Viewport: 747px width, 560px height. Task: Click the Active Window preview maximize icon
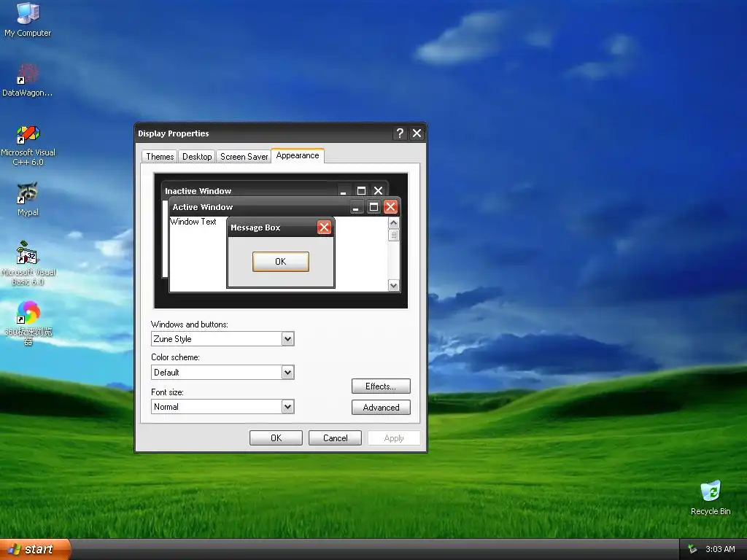(x=373, y=206)
